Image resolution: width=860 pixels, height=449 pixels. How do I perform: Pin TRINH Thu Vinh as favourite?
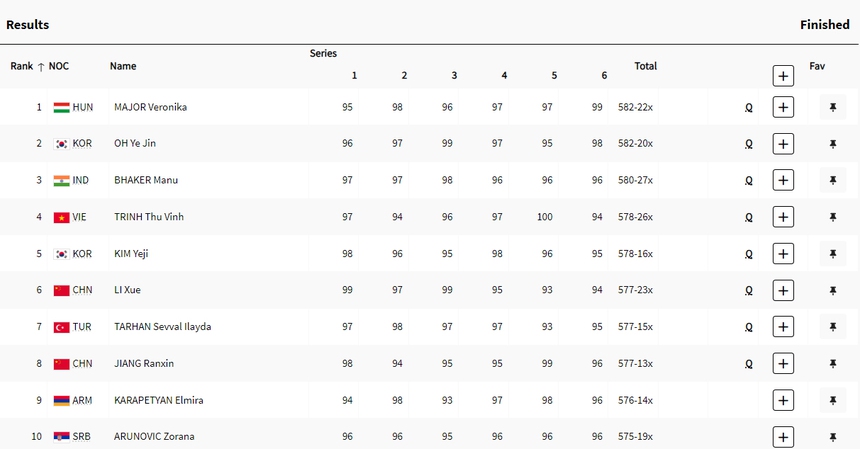pos(832,217)
